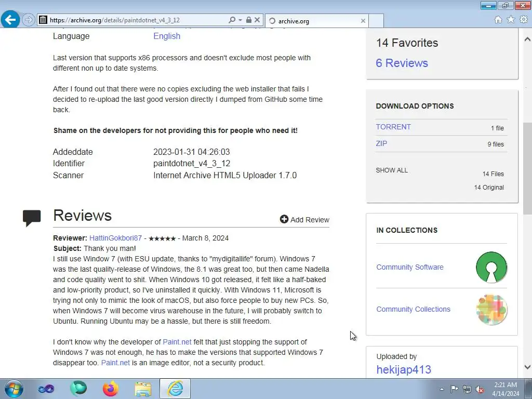Click the Add Review plus icon
The image size is (532, 399).
tap(284, 219)
